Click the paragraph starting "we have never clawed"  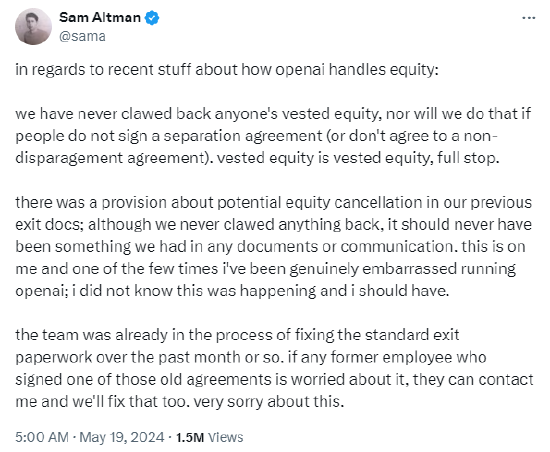pos(273,136)
